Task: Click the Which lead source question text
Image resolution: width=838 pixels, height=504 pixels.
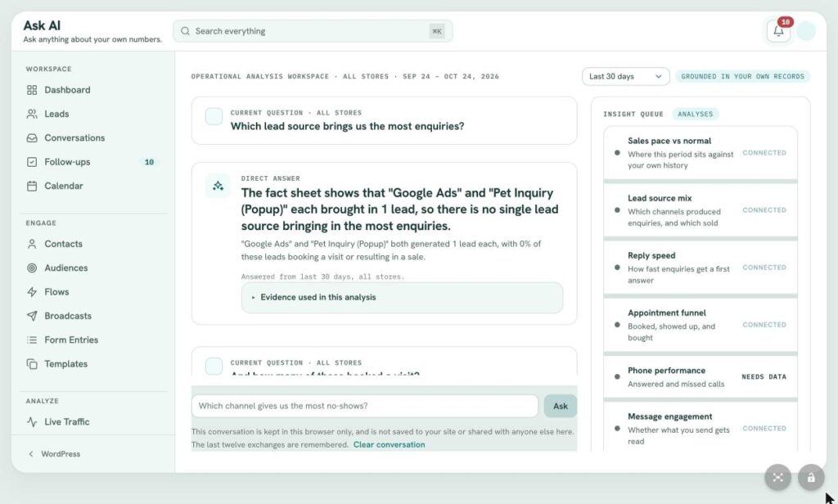Action: pyautogui.click(x=347, y=126)
